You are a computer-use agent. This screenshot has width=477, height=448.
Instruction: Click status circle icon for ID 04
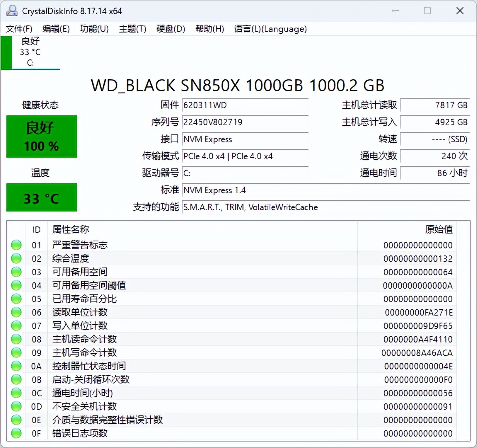click(x=16, y=285)
